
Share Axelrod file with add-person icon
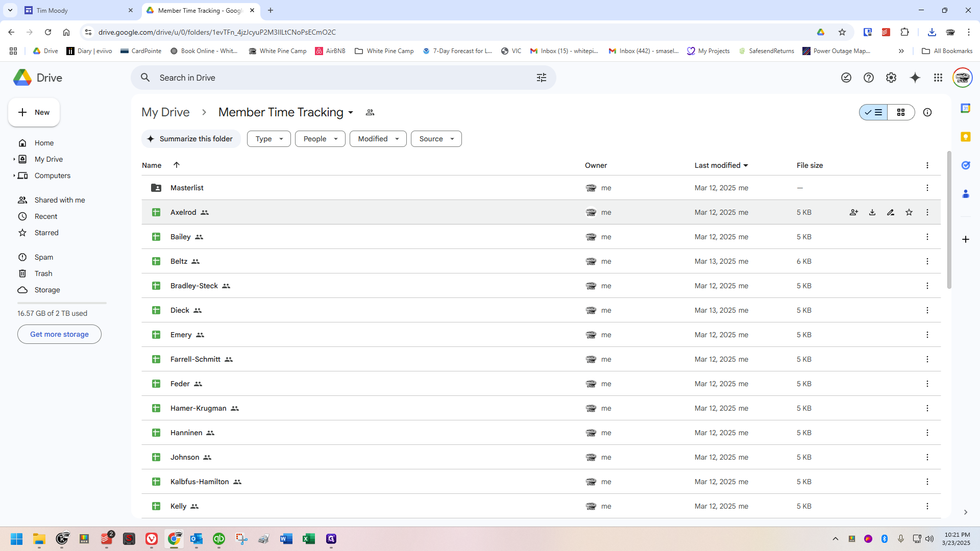pyautogui.click(x=854, y=212)
